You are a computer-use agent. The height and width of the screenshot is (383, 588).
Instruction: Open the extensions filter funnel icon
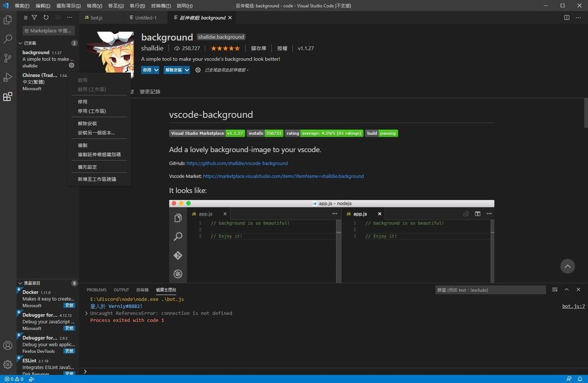34,17
